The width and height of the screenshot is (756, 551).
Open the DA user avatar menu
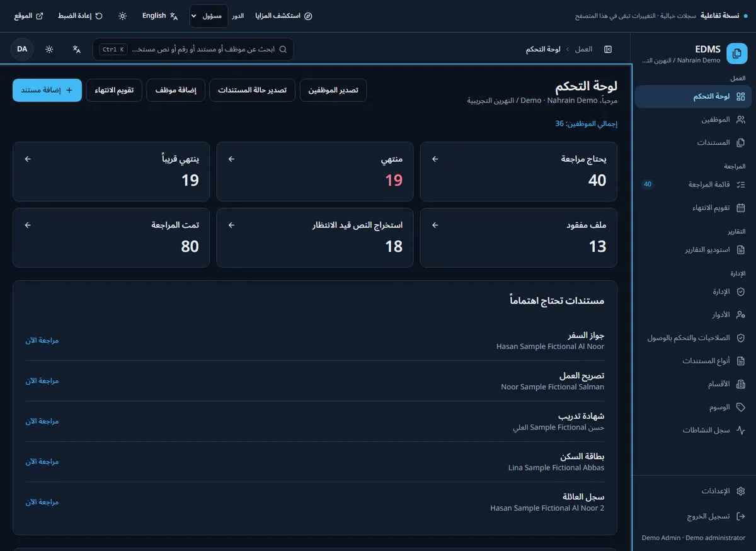click(x=22, y=49)
